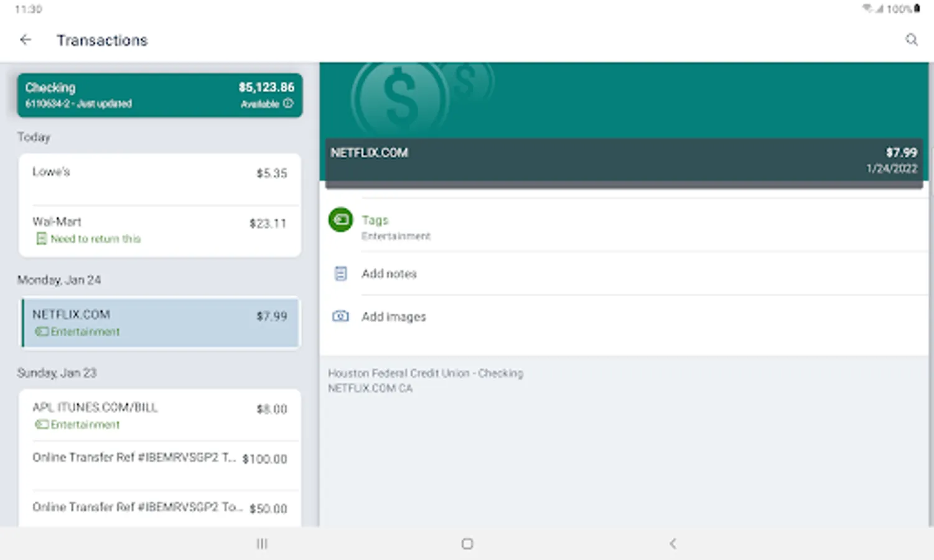This screenshot has height=560, width=934.
Task: Go back using the header arrow
Action: click(26, 40)
